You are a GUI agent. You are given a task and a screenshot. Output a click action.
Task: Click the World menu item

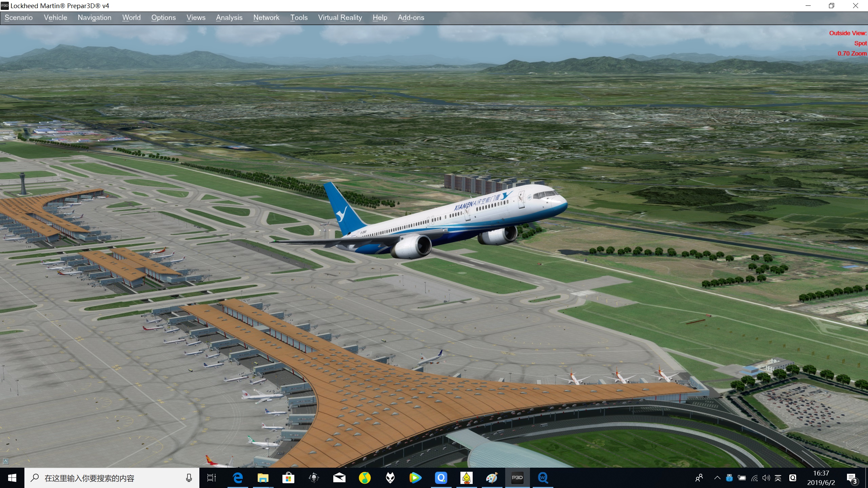click(x=131, y=17)
